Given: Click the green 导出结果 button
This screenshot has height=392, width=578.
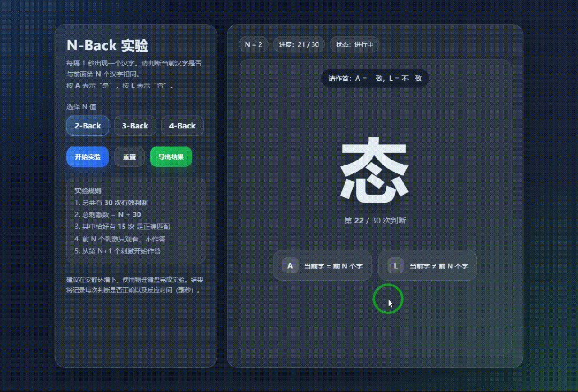Looking at the screenshot, I should [x=171, y=157].
